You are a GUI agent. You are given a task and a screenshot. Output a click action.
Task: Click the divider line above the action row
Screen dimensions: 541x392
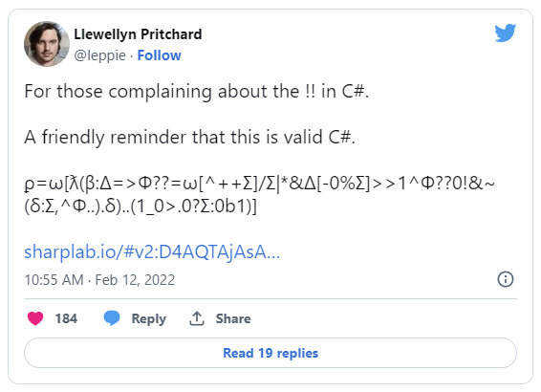point(270,298)
